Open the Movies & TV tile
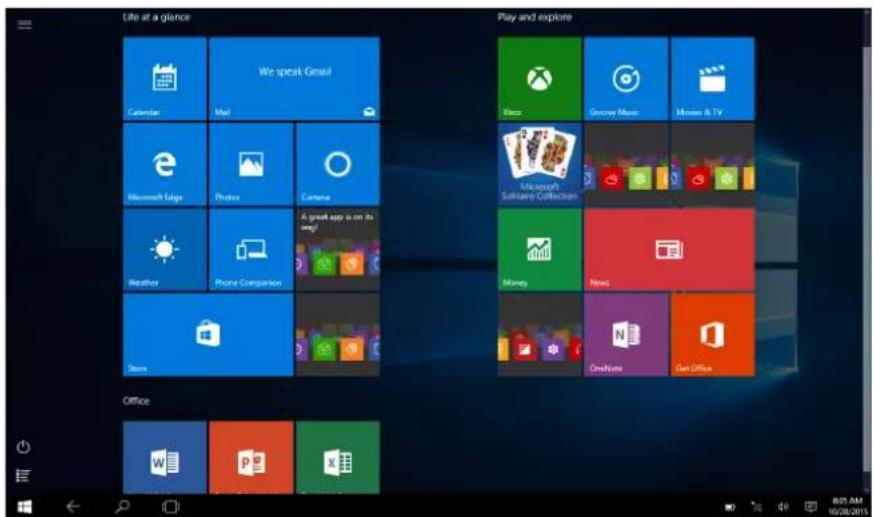Viewport: 873px width, 517px height. [712, 79]
